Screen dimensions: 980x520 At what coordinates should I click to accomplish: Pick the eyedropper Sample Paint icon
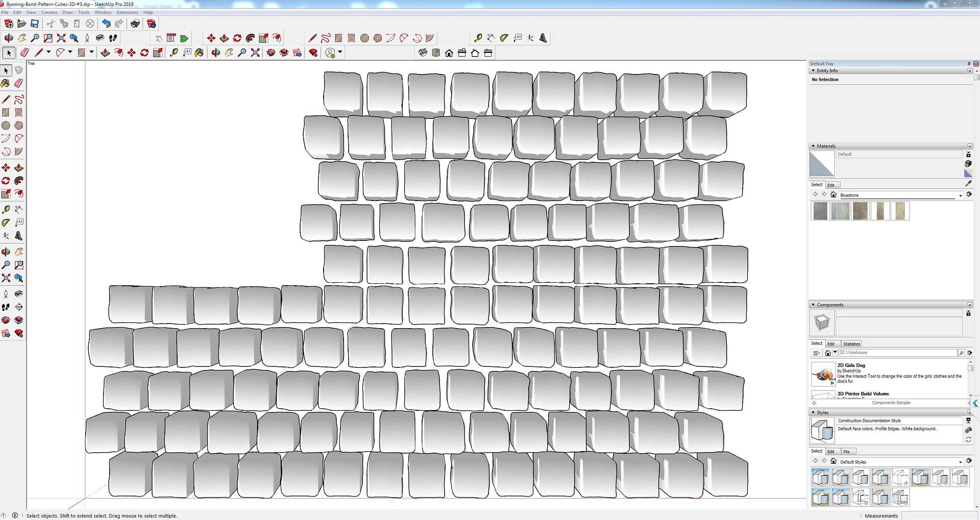pyautogui.click(x=968, y=183)
